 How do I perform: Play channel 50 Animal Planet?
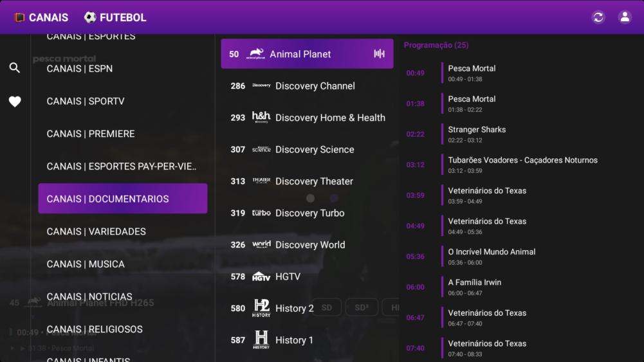(308, 54)
